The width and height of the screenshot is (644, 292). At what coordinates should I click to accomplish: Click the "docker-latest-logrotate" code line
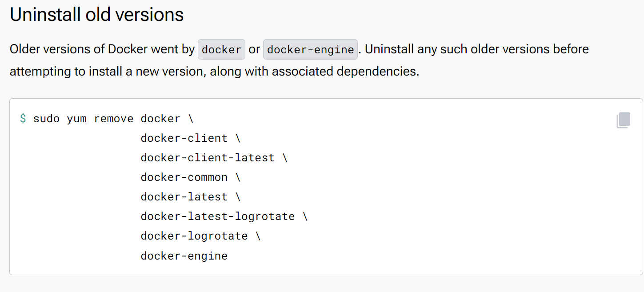218,216
